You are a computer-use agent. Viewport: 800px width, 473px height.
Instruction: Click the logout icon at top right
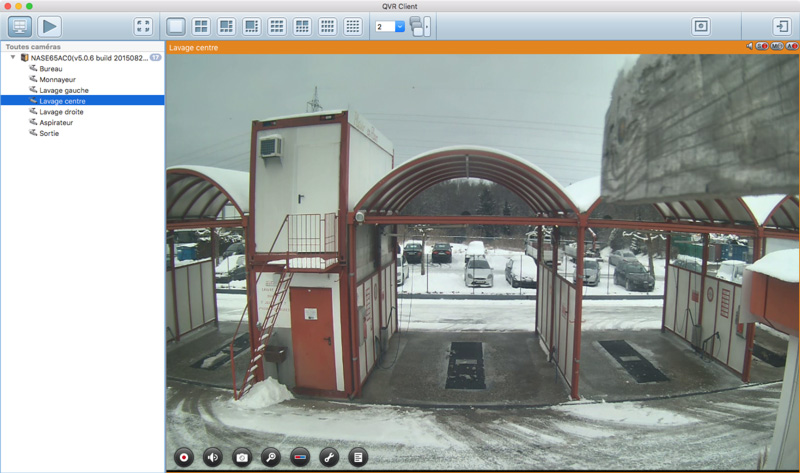[781, 26]
